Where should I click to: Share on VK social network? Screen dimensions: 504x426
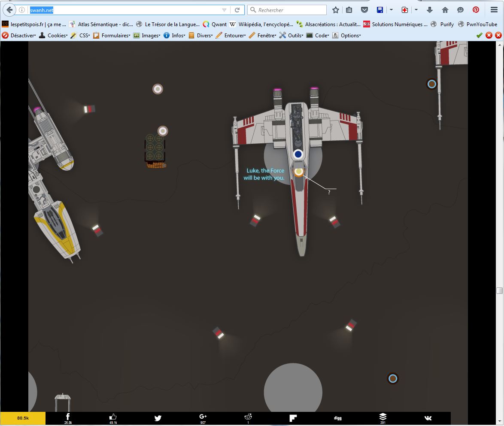(x=428, y=418)
